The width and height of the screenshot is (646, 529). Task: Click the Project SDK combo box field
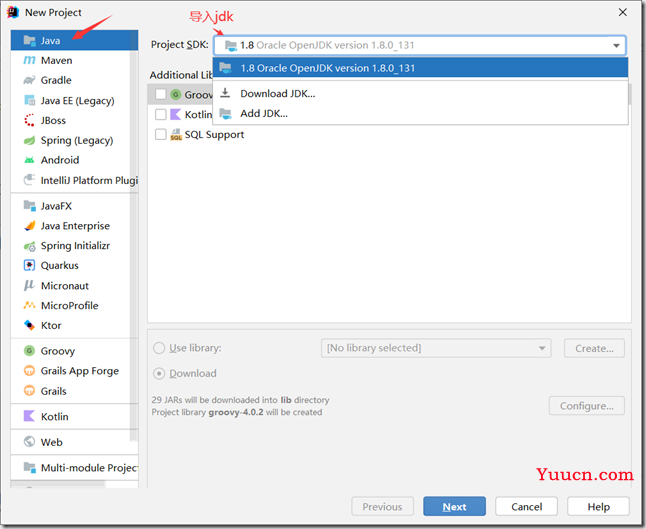click(x=419, y=45)
